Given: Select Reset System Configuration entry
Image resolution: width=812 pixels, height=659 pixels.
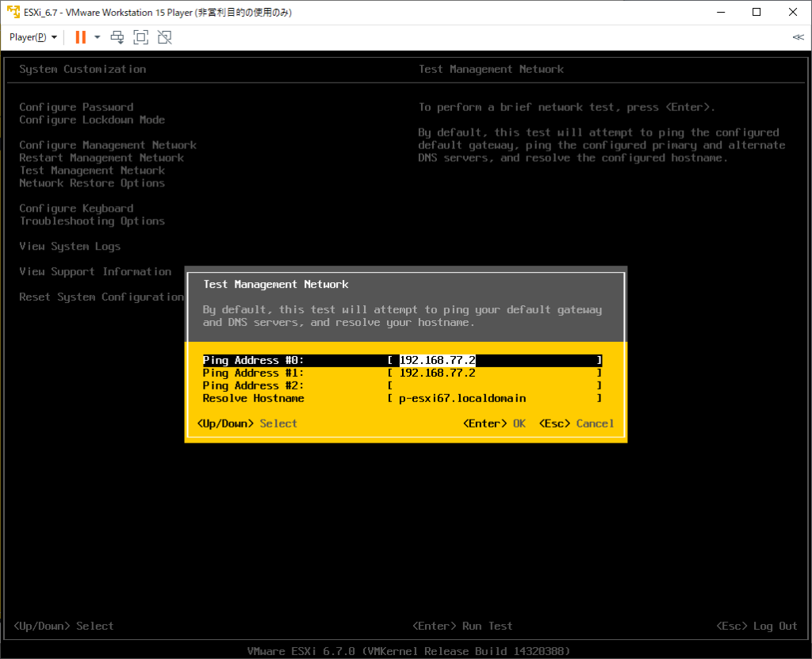Looking at the screenshot, I should (x=101, y=297).
